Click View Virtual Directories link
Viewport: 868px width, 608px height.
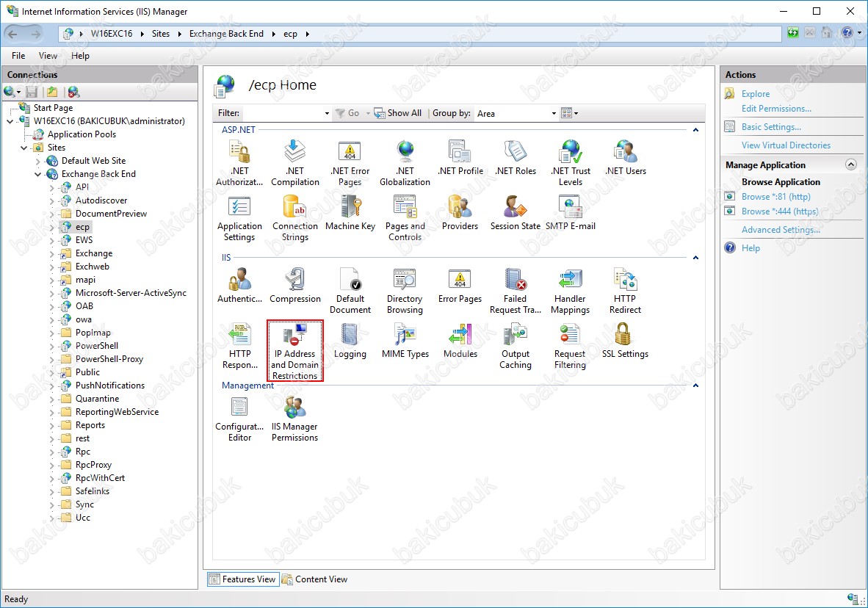pos(786,145)
